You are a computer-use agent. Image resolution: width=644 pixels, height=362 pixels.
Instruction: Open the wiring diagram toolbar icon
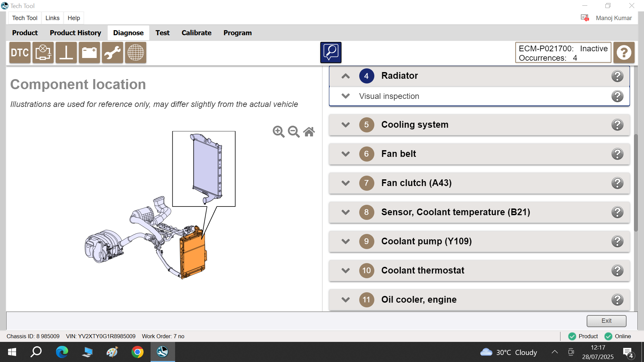tap(43, 53)
